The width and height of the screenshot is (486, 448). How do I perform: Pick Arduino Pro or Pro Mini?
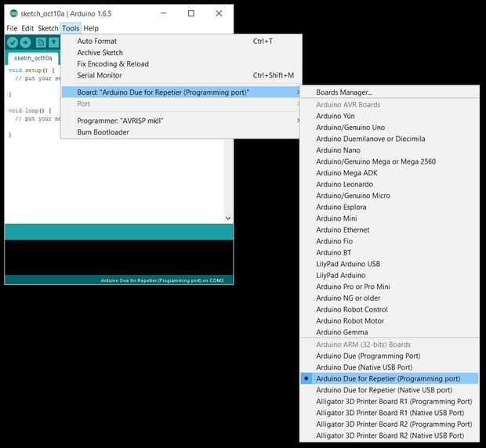click(390, 287)
